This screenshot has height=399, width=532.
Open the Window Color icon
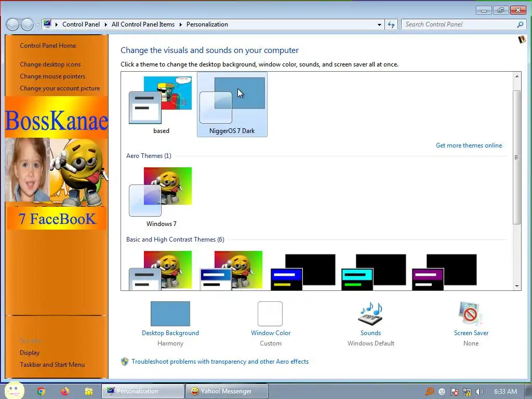point(270,313)
